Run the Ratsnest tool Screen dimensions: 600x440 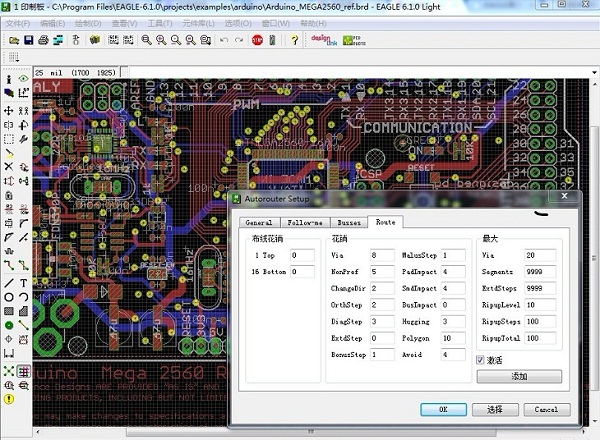(x=9, y=371)
